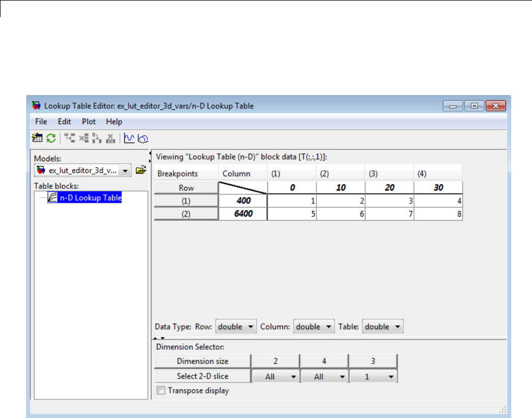
Task: Open the Table data type dropdown
Action: tap(383, 327)
